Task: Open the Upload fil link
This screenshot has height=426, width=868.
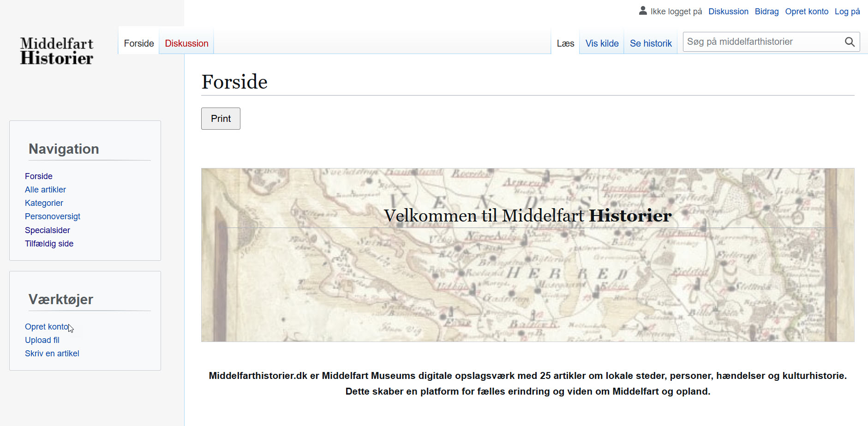Action: coord(42,340)
